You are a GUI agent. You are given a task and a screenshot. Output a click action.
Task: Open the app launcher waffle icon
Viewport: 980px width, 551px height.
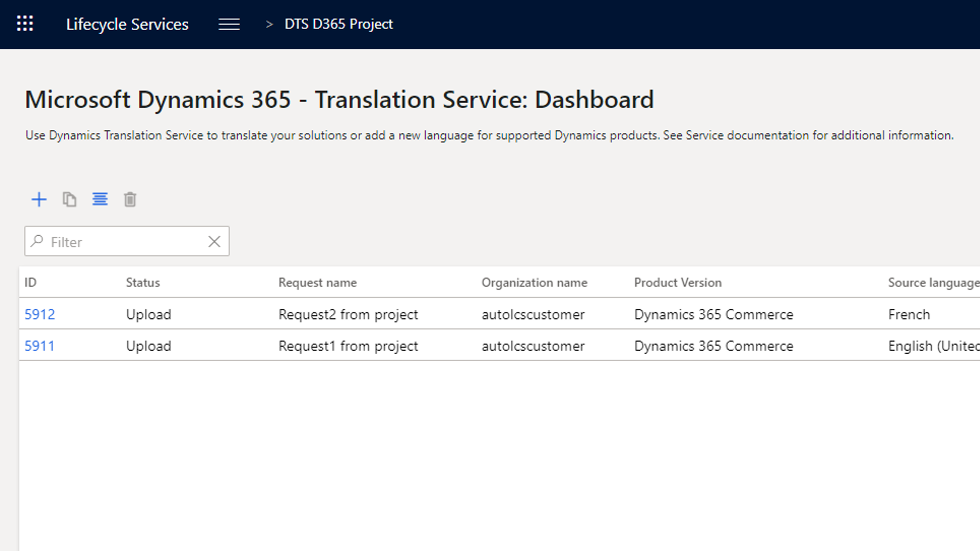(25, 23)
